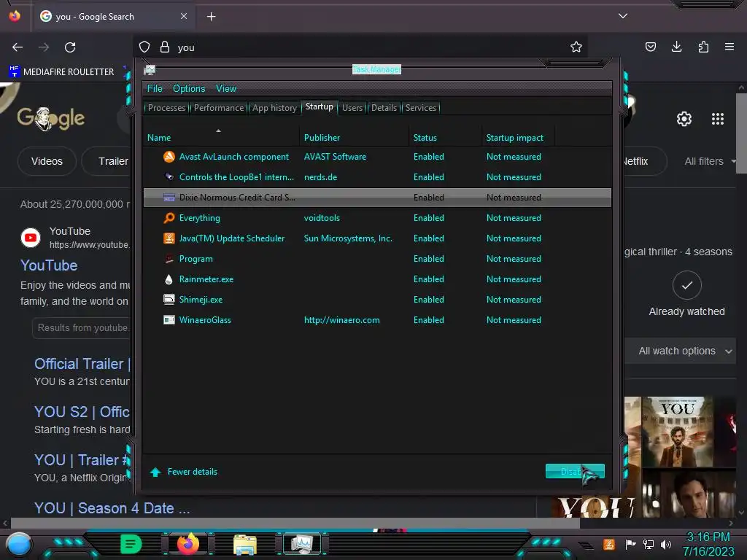Collapse Task Manager with Fewer details
The width and height of the screenshot is (747, 560).
pyautogui.click(x=184, y=472)
